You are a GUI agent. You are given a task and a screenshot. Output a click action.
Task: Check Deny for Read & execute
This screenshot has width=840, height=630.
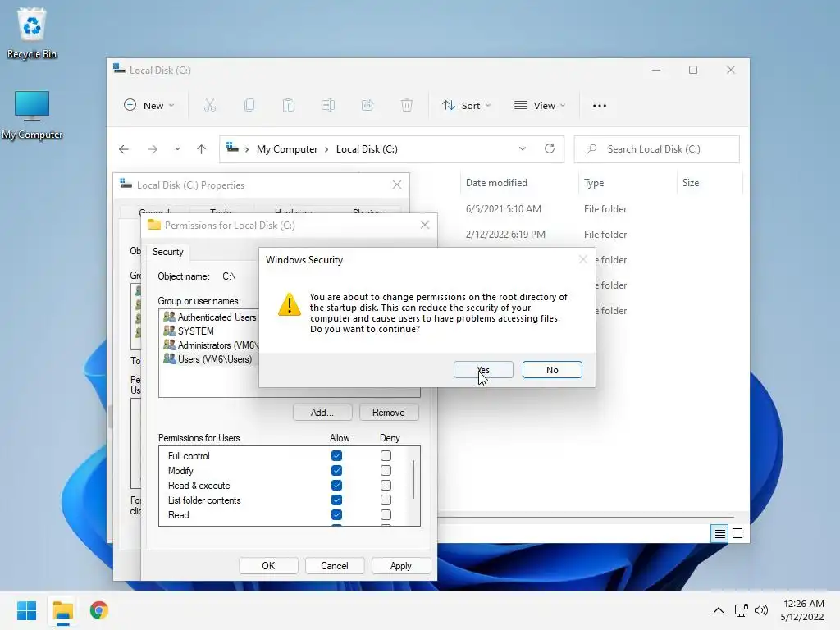click(386, 486)
